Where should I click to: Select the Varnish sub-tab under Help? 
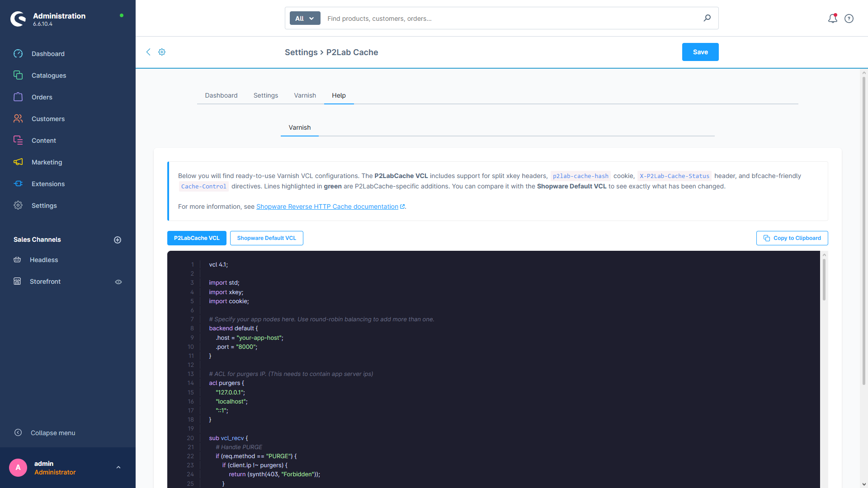[x=300, y=127]
